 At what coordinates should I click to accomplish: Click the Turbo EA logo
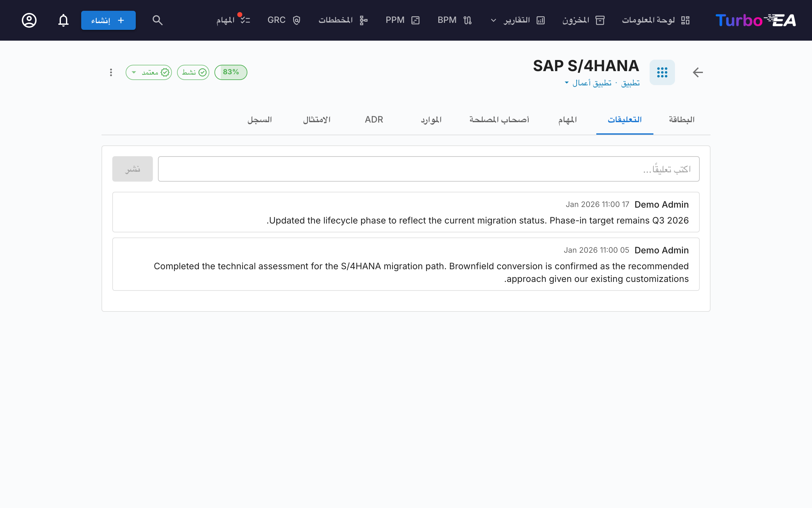click(x=756, y=20)
